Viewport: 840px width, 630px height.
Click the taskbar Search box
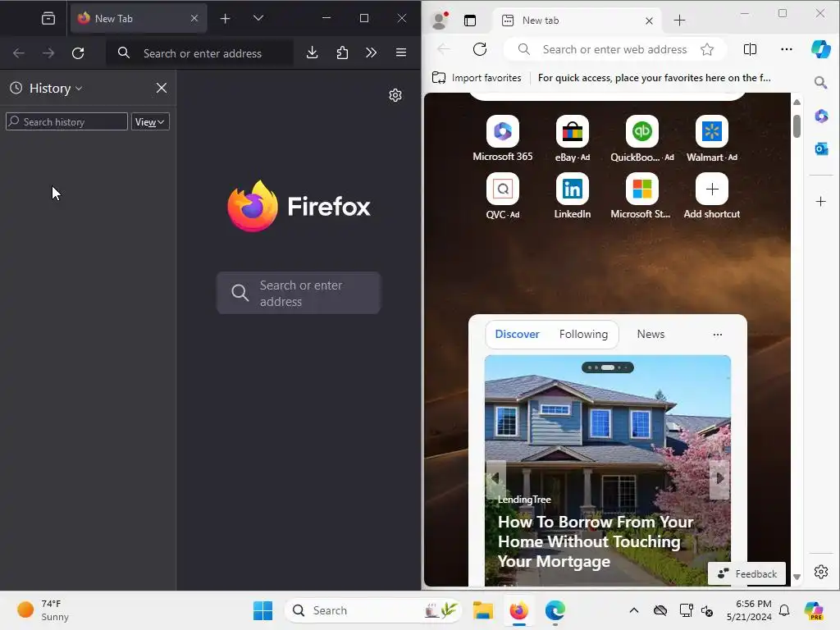(x=373, y=610)
